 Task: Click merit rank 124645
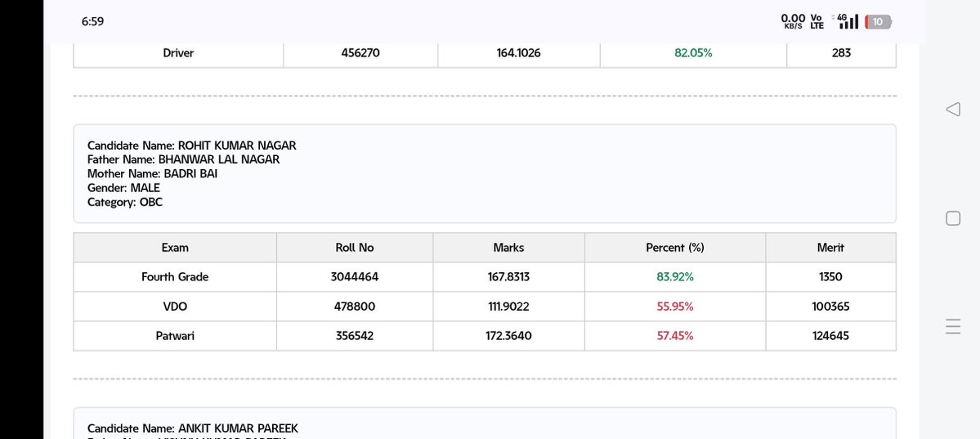point(830,336)
